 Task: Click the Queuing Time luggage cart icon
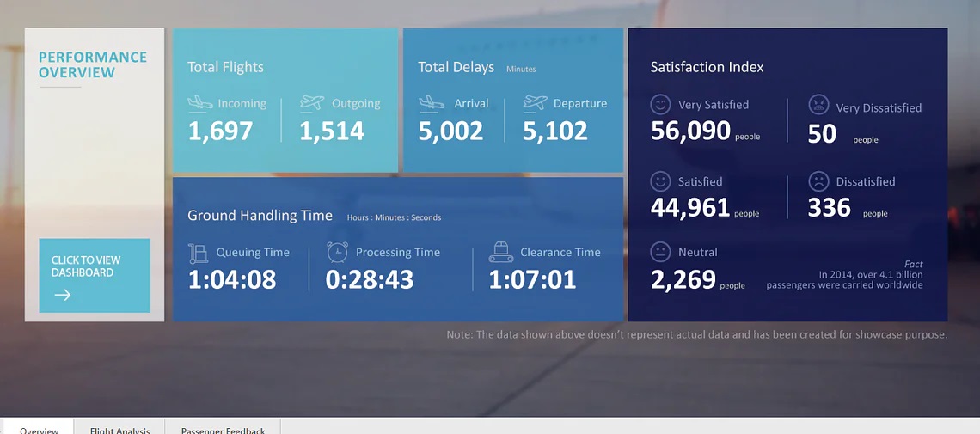click(x=198, y=253)
